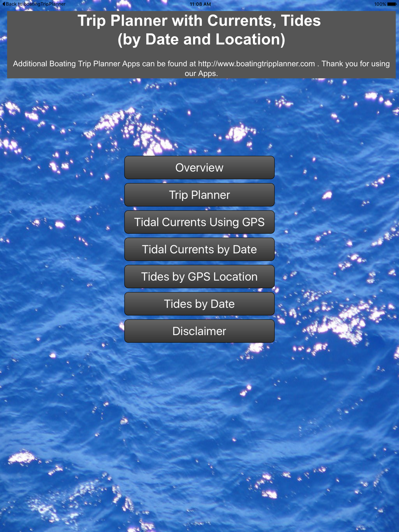Select Tidal Currents by Date

(x=199, y=249)
